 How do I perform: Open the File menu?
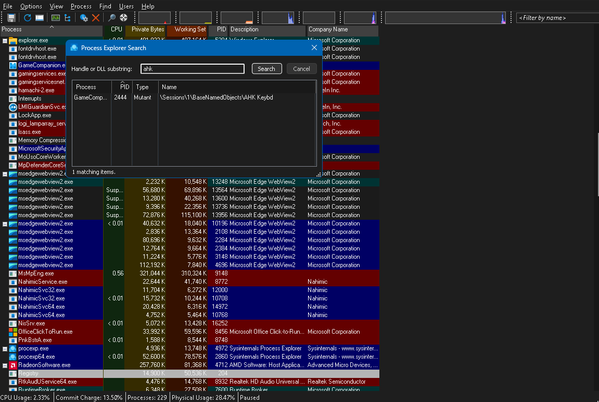click(x=8, y=6)
